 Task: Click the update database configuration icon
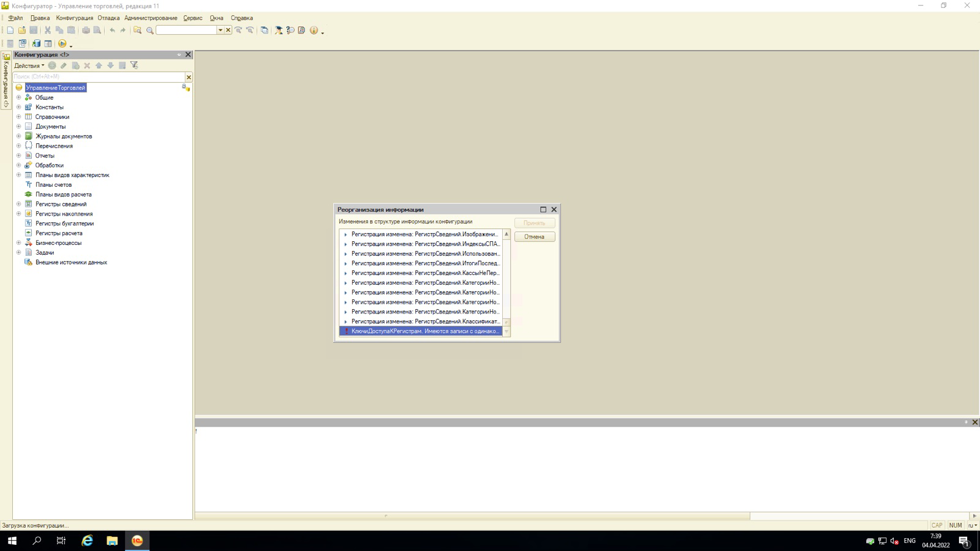point(36,44)
